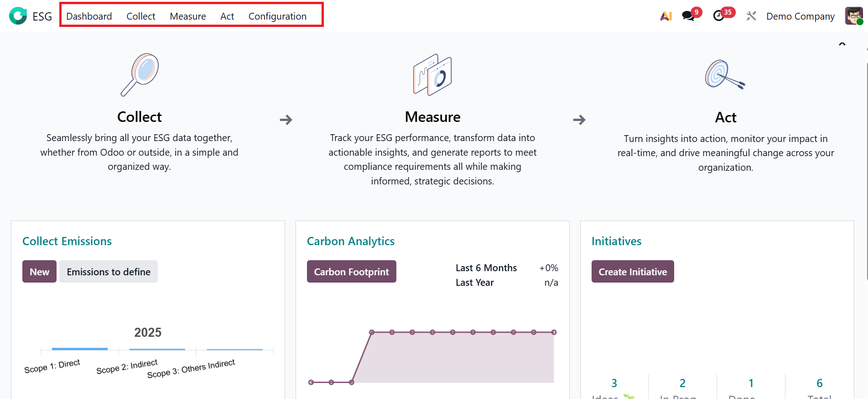Collapse the onboarding banner with the chevron

[842, 44]
